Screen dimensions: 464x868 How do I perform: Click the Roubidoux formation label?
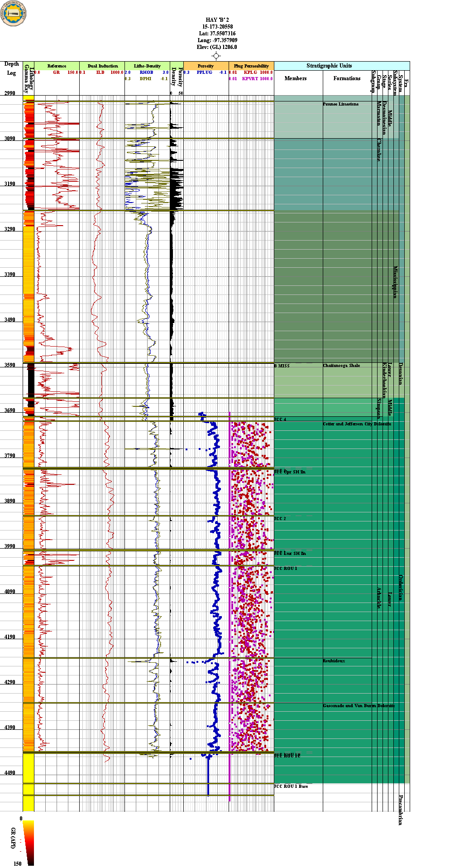tap(334, 661)
